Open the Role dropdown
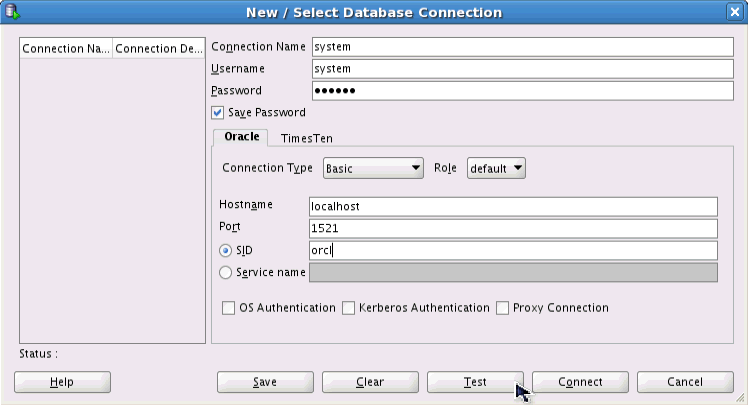This screenshot has height=405, width=748. [496, 168]
